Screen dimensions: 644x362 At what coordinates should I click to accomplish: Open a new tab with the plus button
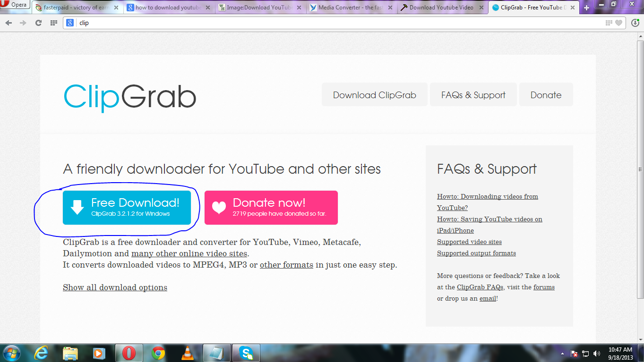pyautogui.click(x=586, y=8)
